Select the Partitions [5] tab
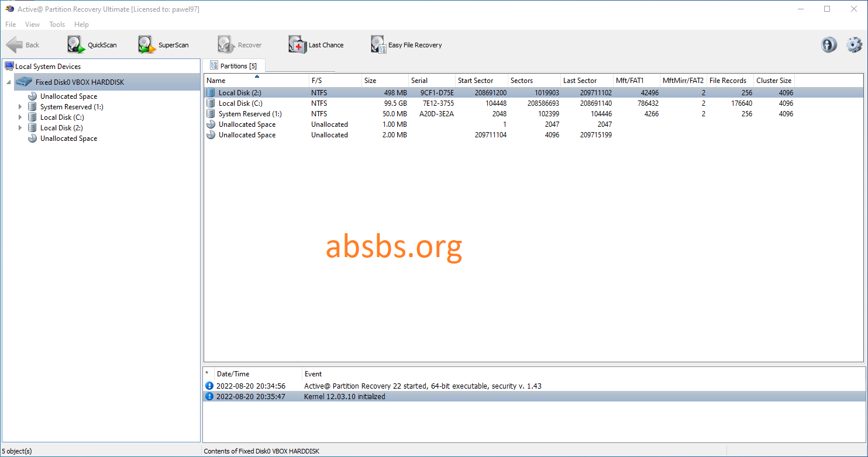 (x=234, y=66)
